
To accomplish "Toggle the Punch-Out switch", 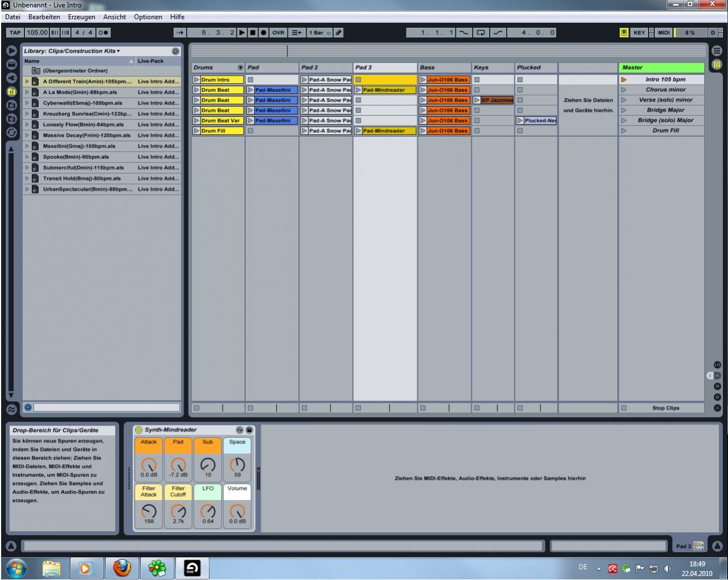I will (x=497, y=33).
